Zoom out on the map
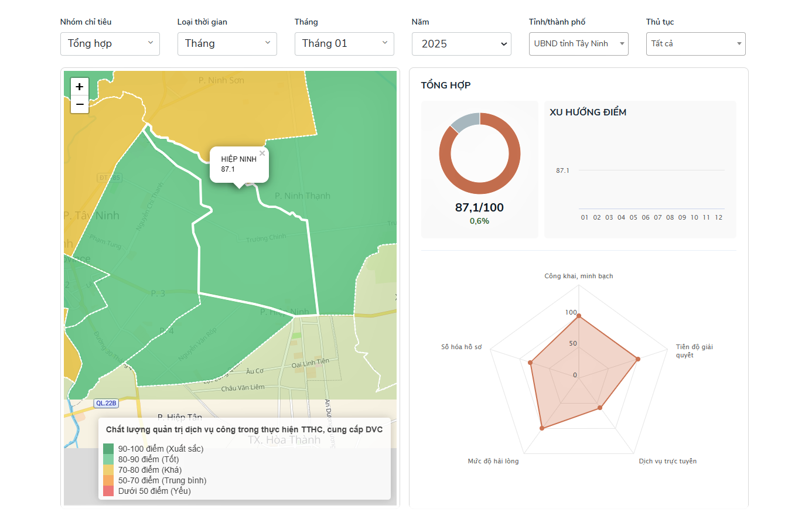812x512 pixels. (x=80, y=104)
